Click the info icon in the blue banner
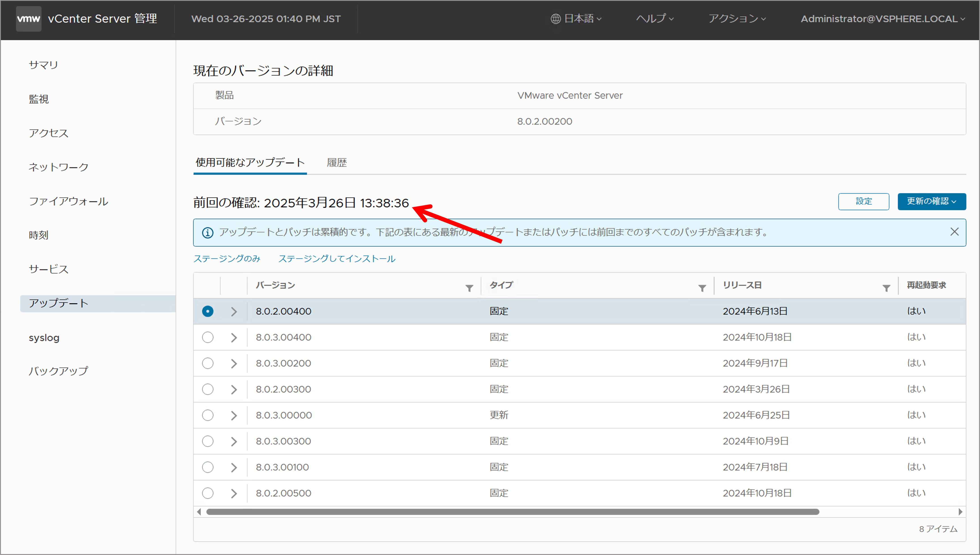 (208, 232)
